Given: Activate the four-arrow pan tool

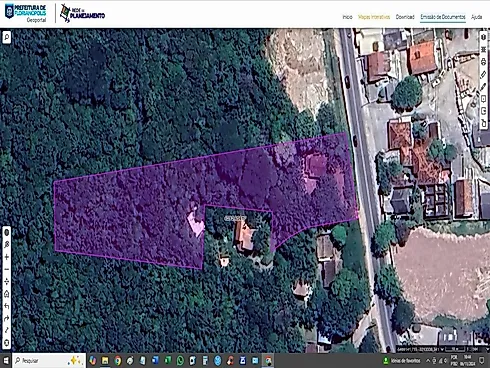Looking at the screenshot, I should pyautogui.click(x=7, y=282).
